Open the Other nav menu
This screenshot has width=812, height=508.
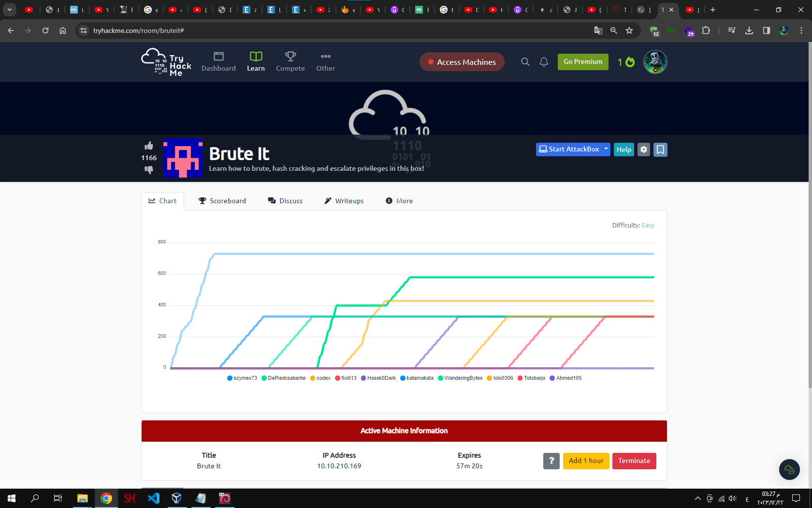click(x=326, y=62)
